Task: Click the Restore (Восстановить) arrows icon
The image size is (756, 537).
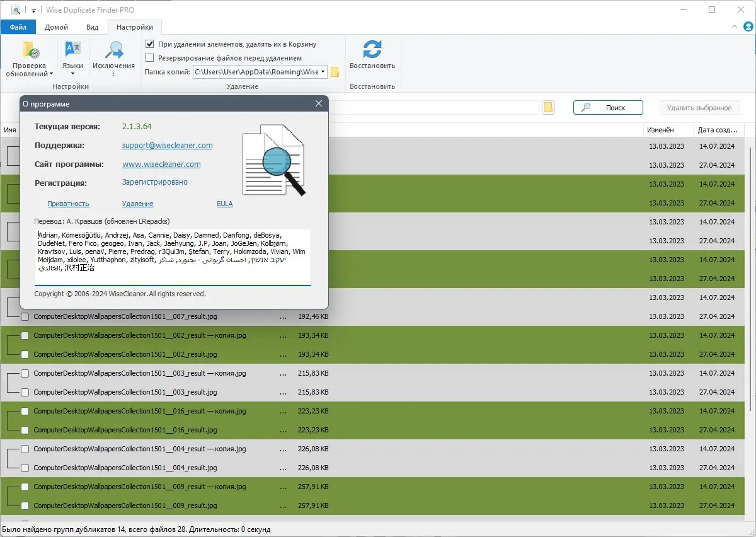Action: pos(372,50)
